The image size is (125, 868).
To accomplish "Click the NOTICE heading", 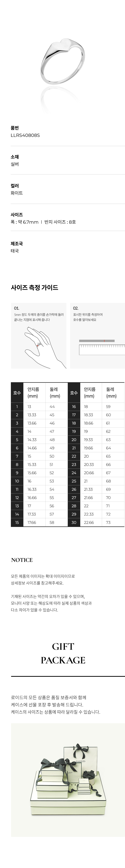I will coord(22,560).
